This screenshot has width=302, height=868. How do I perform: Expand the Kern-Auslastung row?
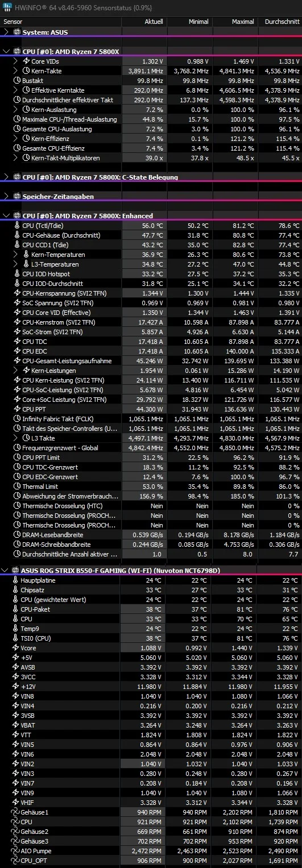15,110
